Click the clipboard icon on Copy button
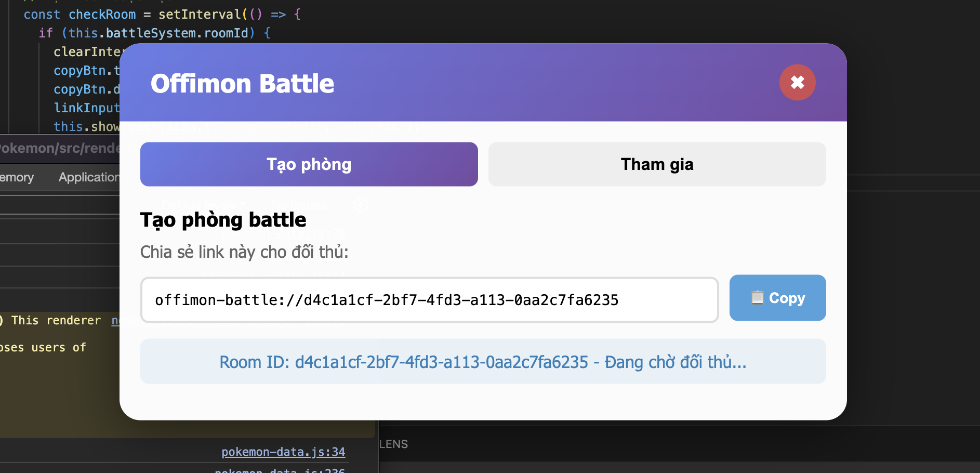The image size is (980, 473). click(x=757, y=298)
